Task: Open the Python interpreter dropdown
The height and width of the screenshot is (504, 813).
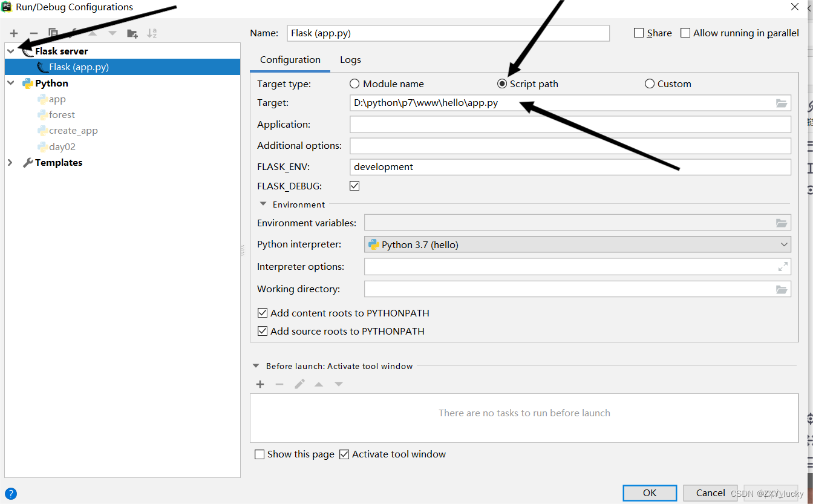Action: coord(578,244)
